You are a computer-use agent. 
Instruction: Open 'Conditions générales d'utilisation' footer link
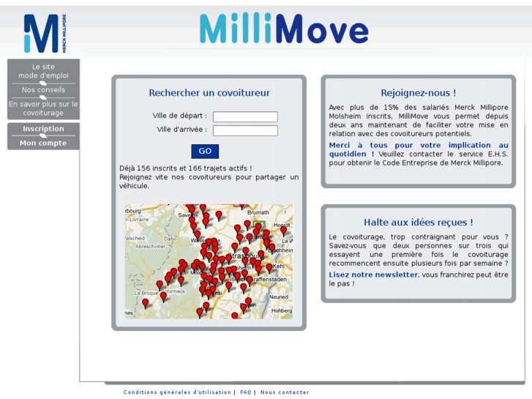pos(177,392)
